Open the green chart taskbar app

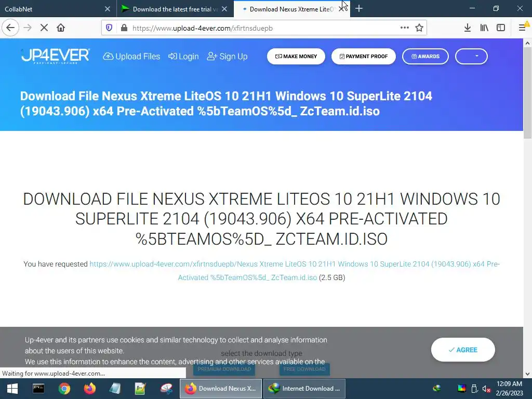pyautogui.click(x=140, y=389)
